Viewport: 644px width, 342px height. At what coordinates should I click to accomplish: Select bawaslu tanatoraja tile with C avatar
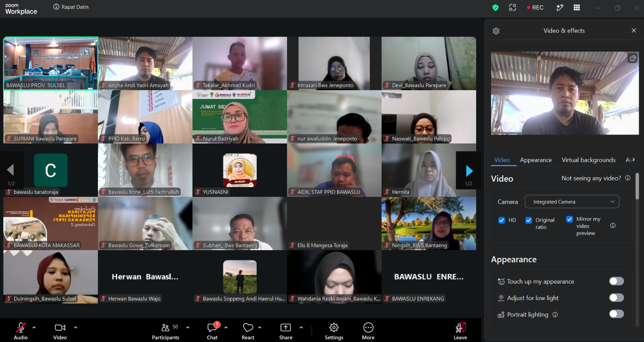[51, 170]
